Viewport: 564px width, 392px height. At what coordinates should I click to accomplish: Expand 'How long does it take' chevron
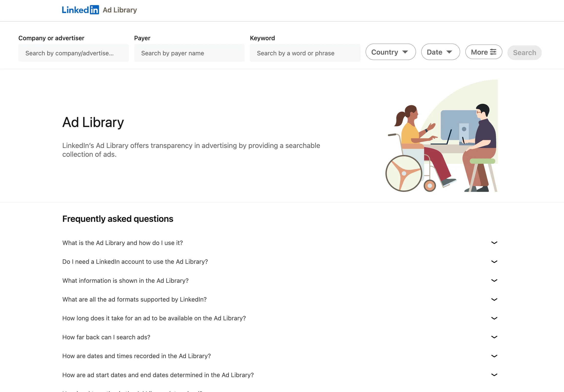[x=494, y=318]
